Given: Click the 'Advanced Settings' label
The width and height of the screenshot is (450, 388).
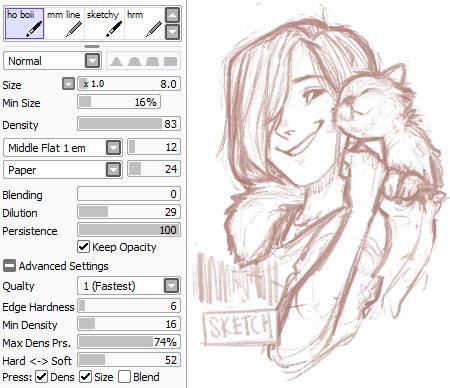Looking at the screenshot, I should pyautogui.click(x=63, y=266).
